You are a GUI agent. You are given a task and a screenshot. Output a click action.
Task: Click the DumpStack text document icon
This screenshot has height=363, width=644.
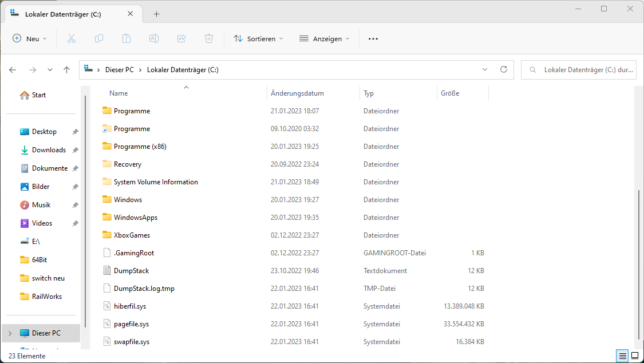tap(107, 271)
